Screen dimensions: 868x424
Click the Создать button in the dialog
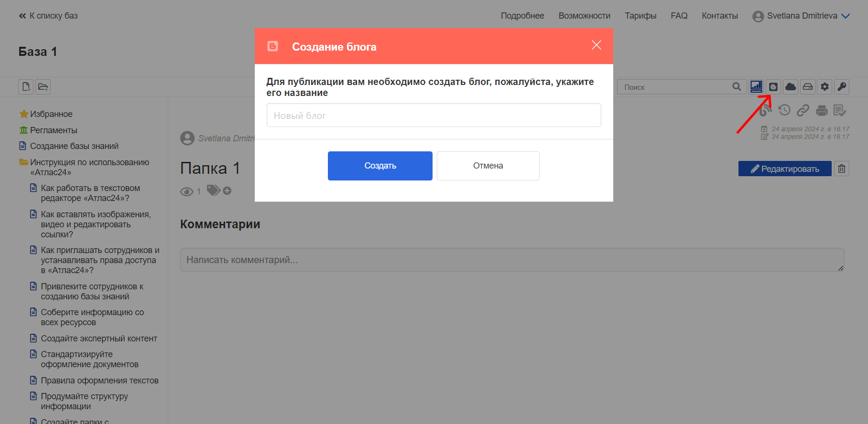380,166
